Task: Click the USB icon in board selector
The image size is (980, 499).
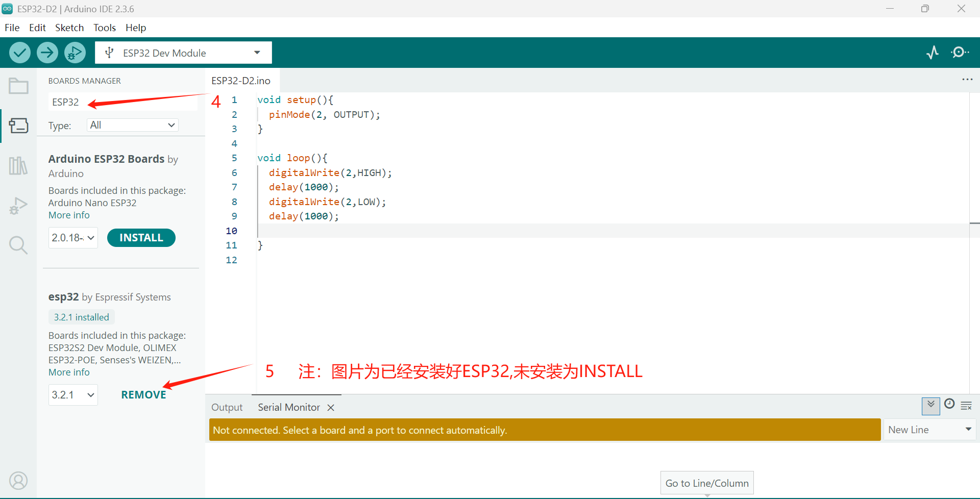Action: point(109,53)
